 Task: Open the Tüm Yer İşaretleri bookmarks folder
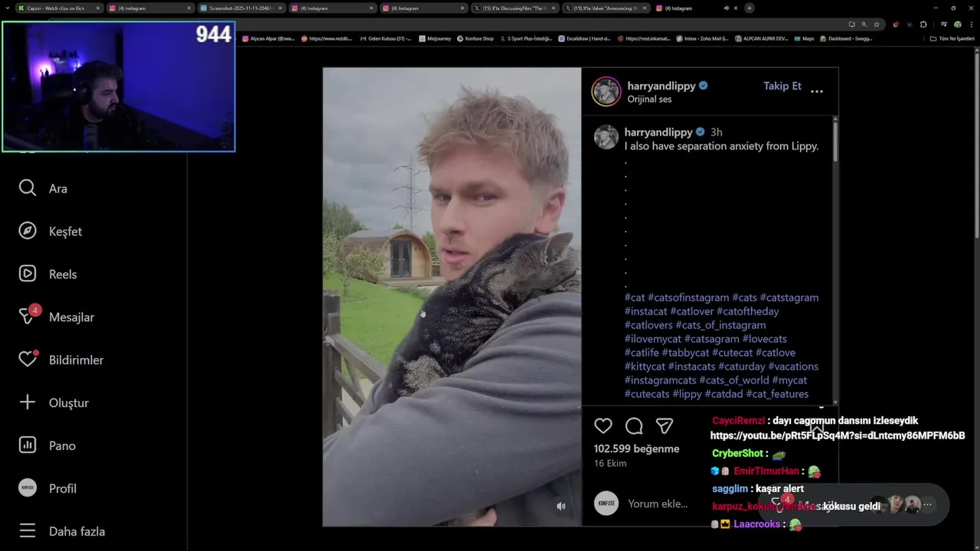952,38
